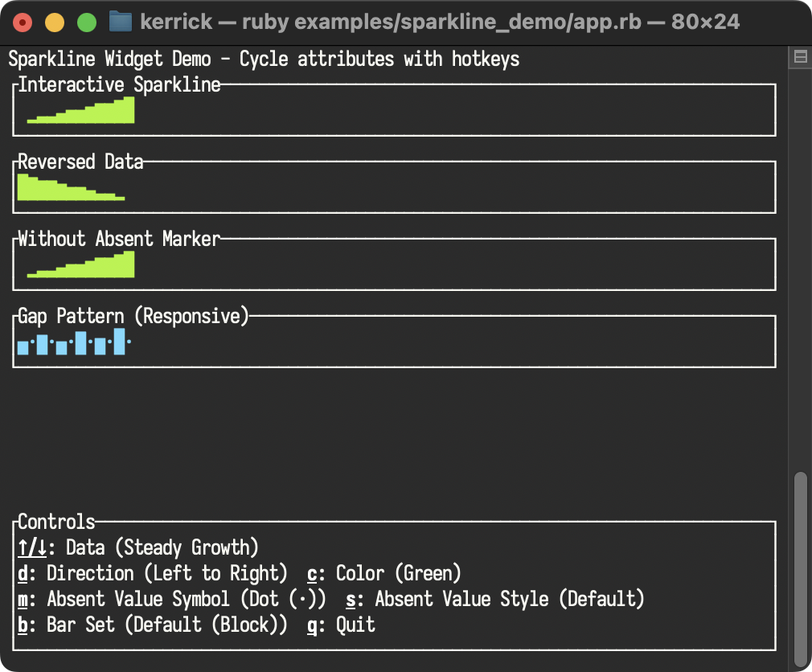Click the green zoom window button
This screenshot has width=812, height=672.
click(87, 23)
